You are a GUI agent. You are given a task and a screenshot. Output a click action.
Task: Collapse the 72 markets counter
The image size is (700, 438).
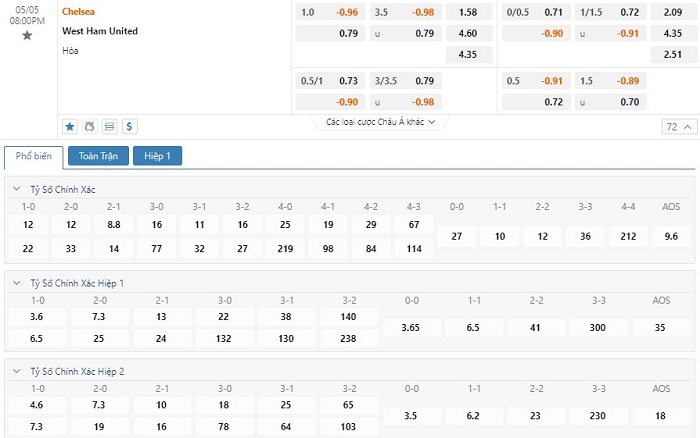pos(678,127)
